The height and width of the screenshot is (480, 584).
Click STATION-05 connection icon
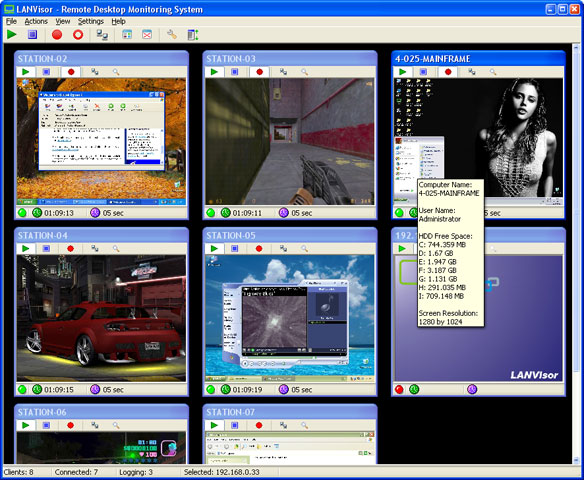283,248
